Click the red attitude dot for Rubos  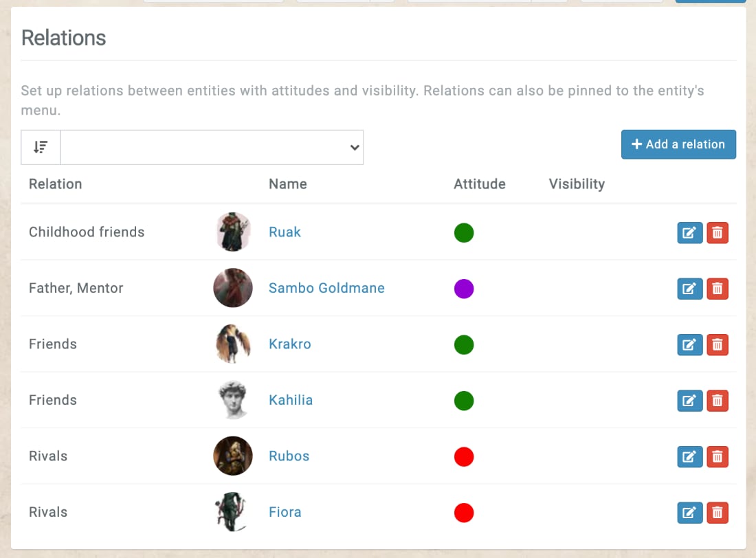click(x=464, y=456)
